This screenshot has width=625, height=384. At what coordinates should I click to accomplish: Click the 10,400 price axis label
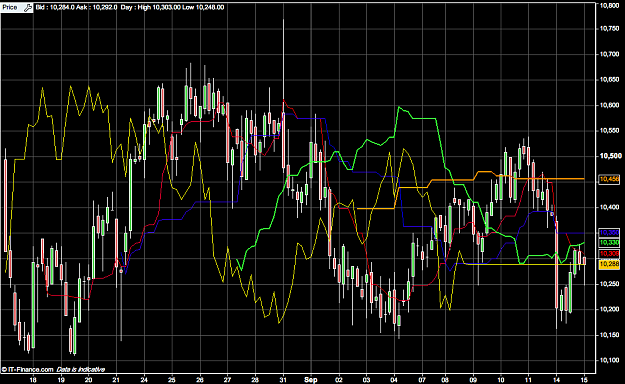point(609,207)
